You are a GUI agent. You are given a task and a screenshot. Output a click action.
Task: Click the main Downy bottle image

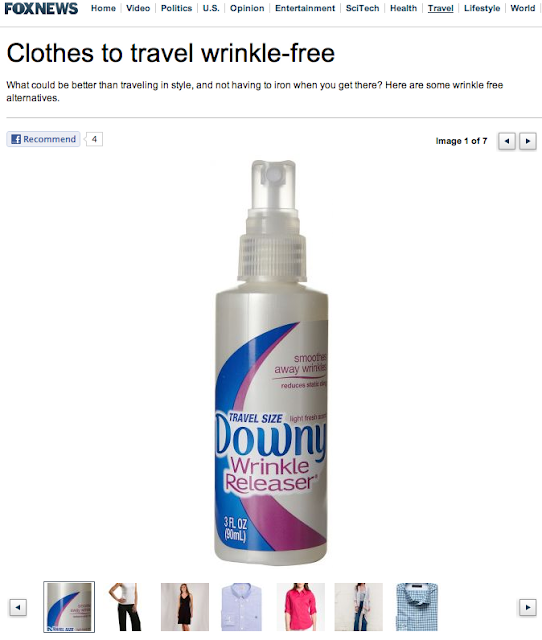tap(271, 362)
